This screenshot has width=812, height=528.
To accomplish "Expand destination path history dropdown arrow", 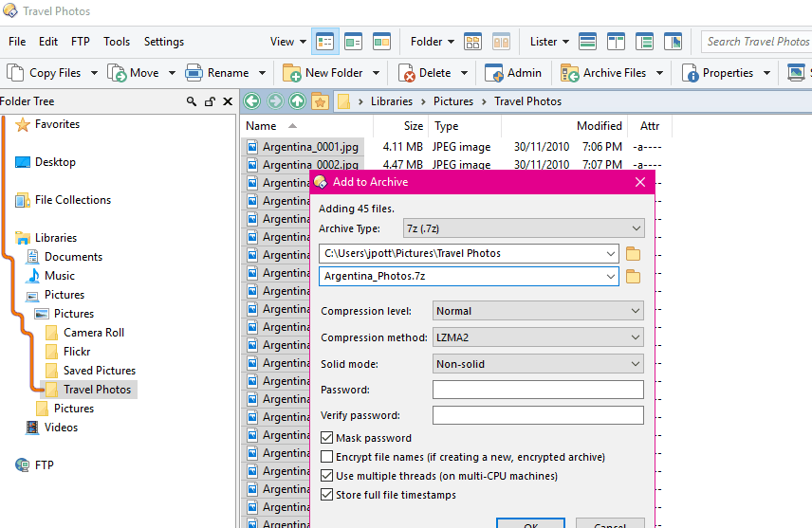I will coord(611,254).
